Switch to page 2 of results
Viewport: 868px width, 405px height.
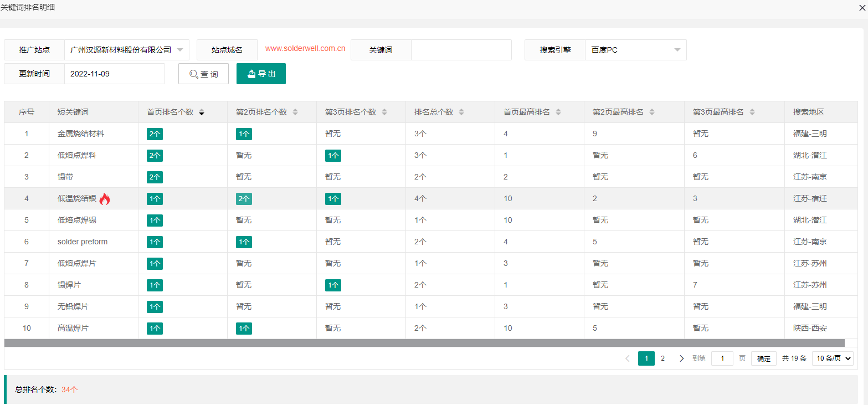(663, 358)
